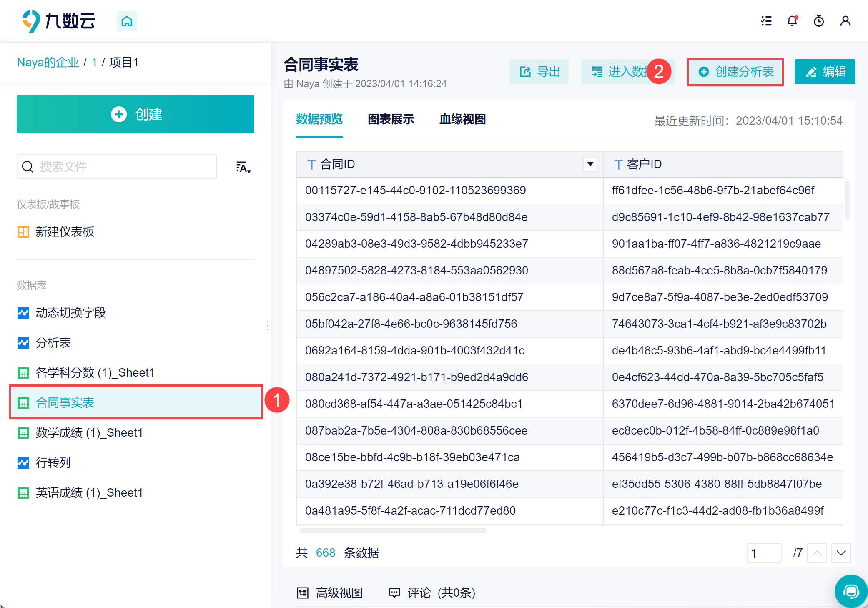Open the task list icon
Image resolution: width=868 pixels, height=608 pixels.
tap(766, 21)
